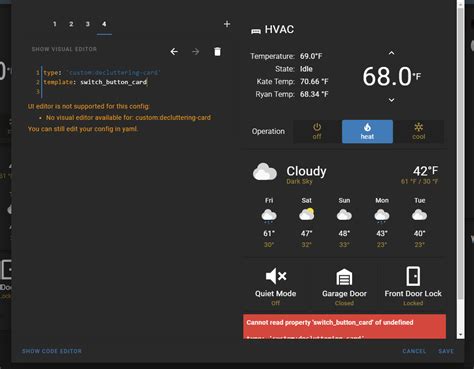Screen dimensions: 474x369
Task: Click Ryan Temp 68.34 °F value
Action: click(x=314, y=94)
